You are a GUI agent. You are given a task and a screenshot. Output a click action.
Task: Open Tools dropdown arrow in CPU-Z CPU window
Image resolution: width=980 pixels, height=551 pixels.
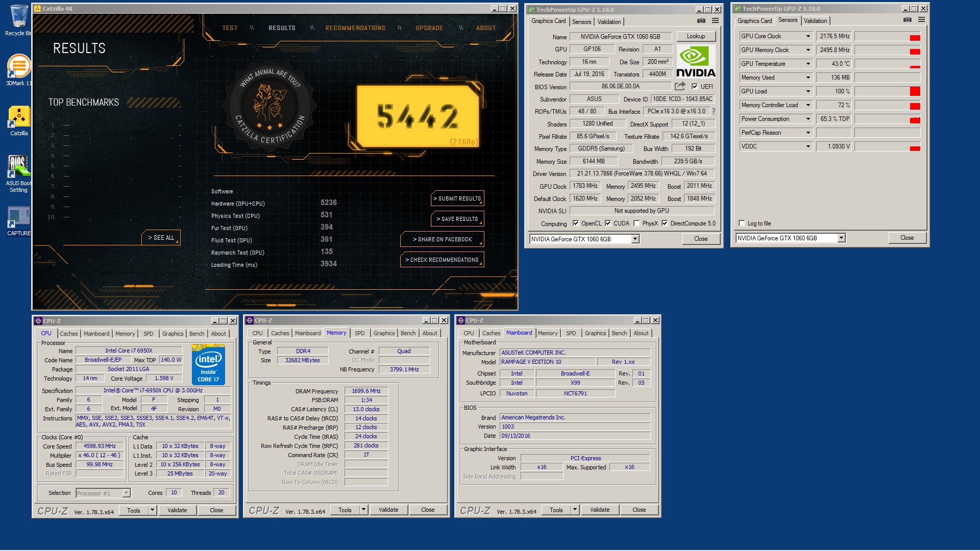(152, 510)
